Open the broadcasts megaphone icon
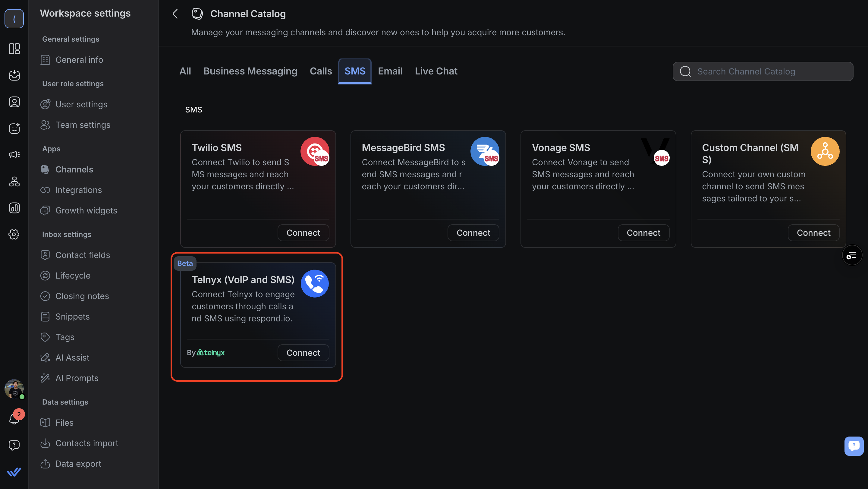Image resolution: width=868 pixels, height=489 pixels. (14, 155)
